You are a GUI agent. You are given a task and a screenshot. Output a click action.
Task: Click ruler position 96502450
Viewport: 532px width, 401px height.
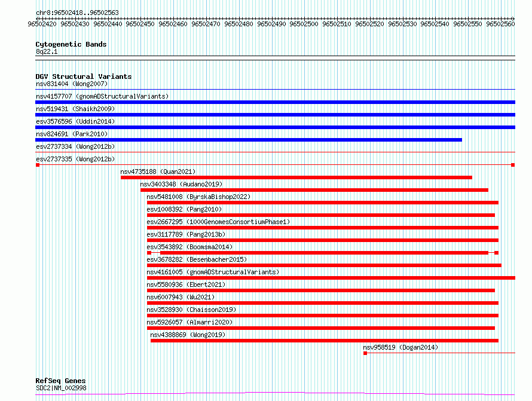pos(140,24)
